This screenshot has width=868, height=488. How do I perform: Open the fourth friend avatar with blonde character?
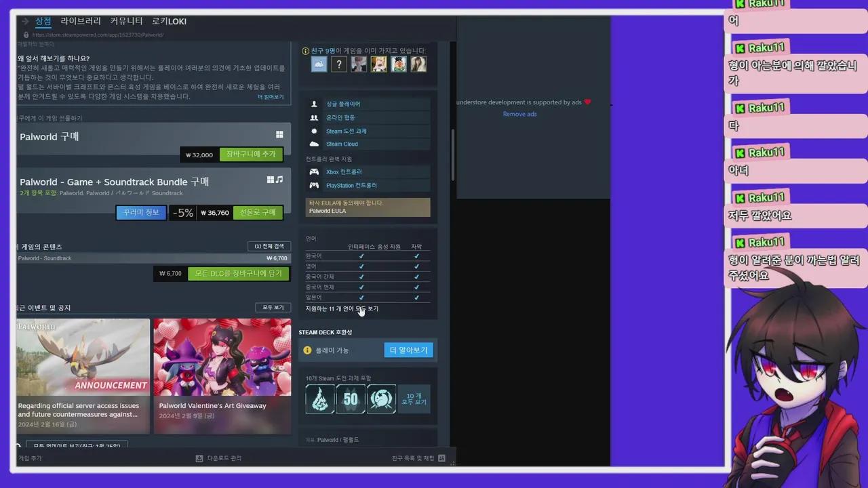(x=378, y=64)
